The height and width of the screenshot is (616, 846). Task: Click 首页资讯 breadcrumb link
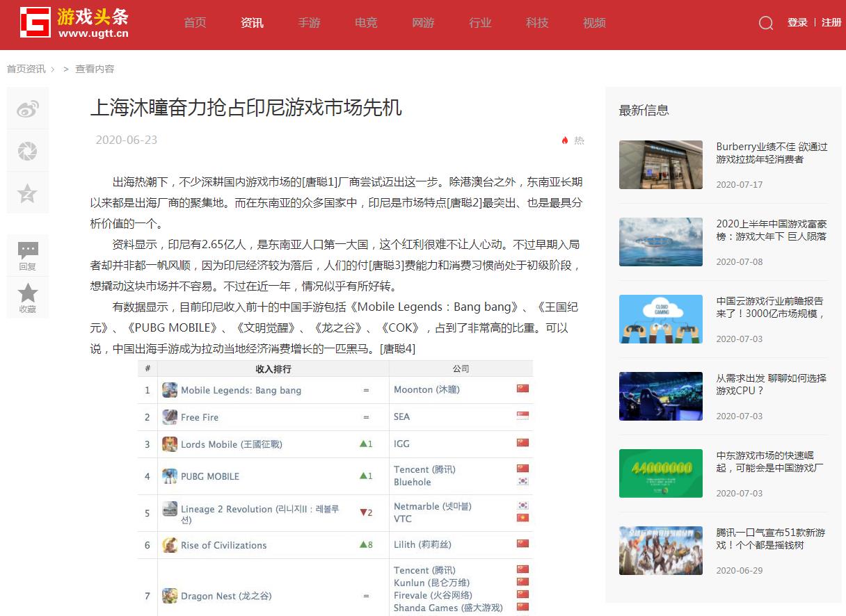pyautogui.click(x=26, y=69)
